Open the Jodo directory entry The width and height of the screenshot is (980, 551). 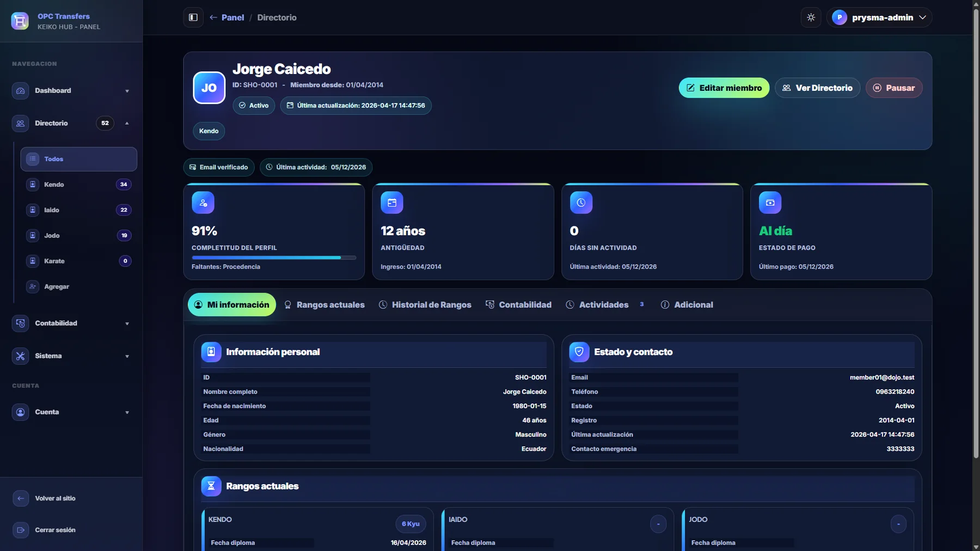click(x=78, y=236)
